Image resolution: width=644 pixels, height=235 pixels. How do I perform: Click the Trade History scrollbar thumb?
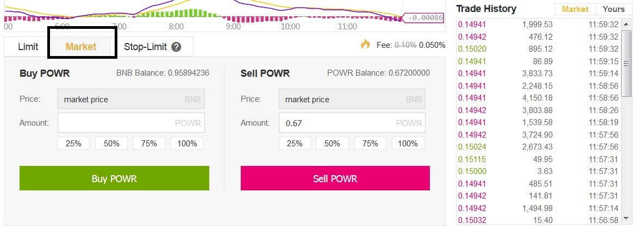627,64
